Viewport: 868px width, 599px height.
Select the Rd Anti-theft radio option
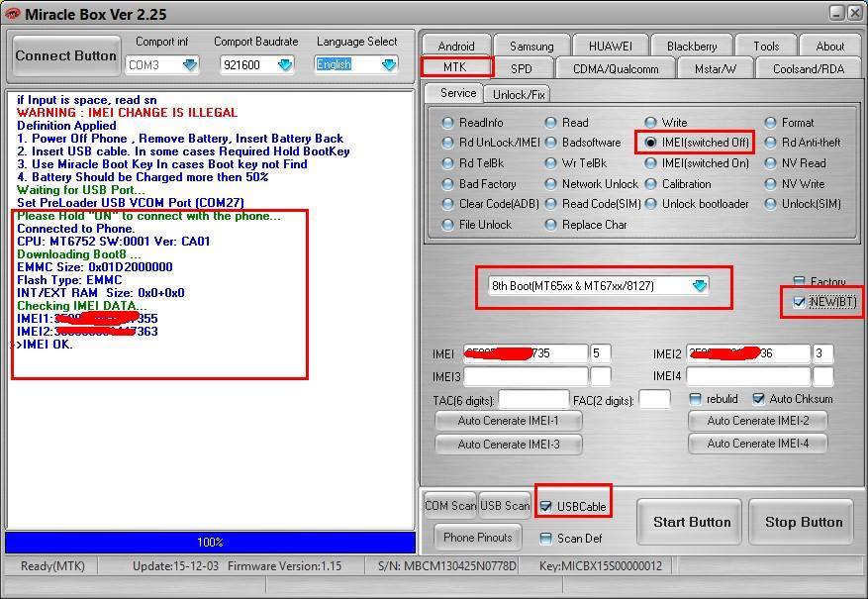pos(803,143)
